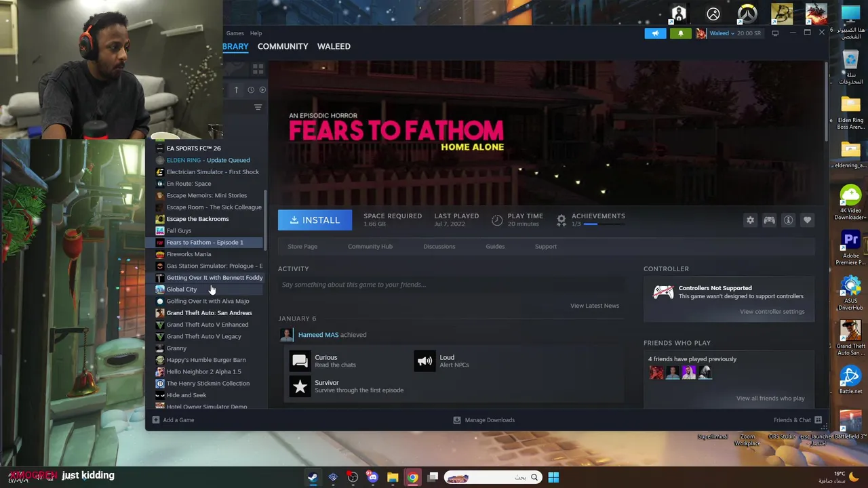Viewport: 868px width, 488px height.
Task: Open the Overwatch desktop shortcut
Action: tap(748, 14)
